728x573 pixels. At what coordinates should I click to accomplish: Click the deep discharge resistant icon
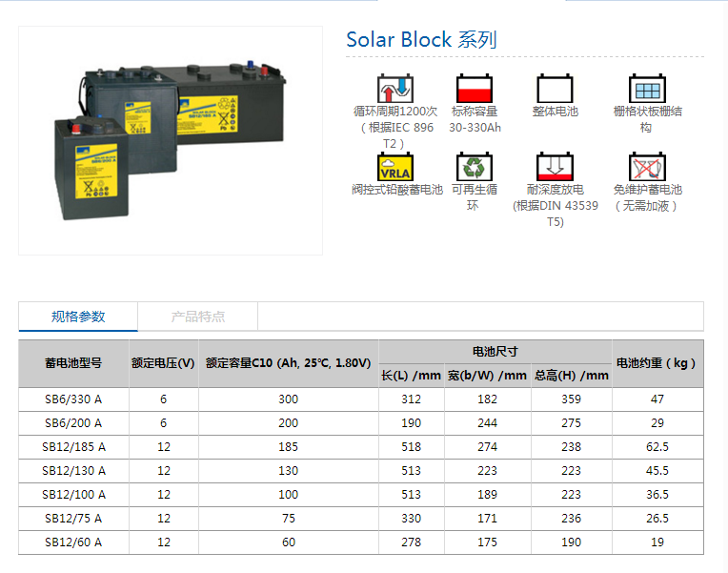click(555, 167)
